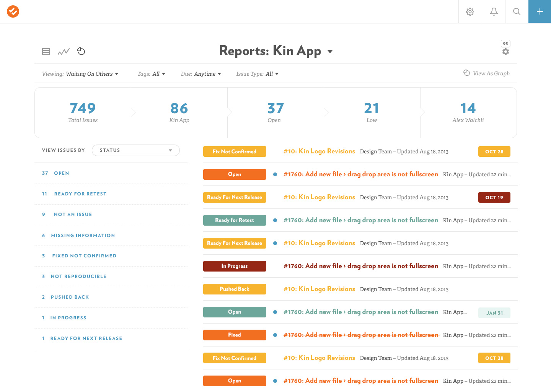
Task: Expand the Reports: Kin App project dropdown
Action: point(330,51)
